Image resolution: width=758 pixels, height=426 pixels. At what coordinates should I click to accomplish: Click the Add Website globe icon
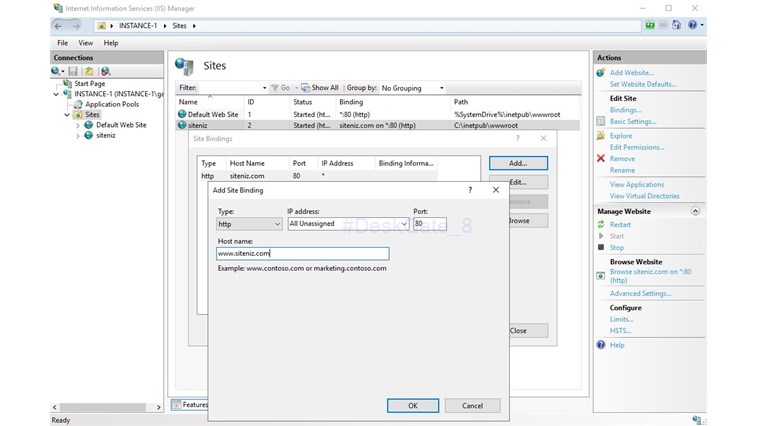pos(600,73)
